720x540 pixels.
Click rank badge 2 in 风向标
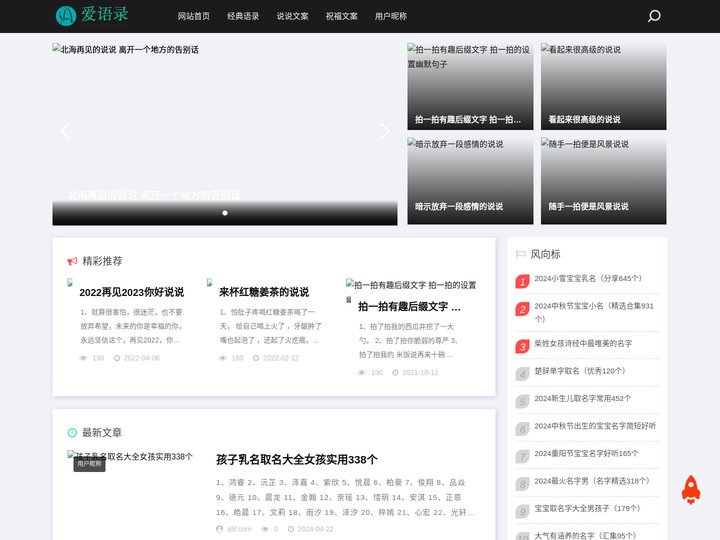pos(522,309)
